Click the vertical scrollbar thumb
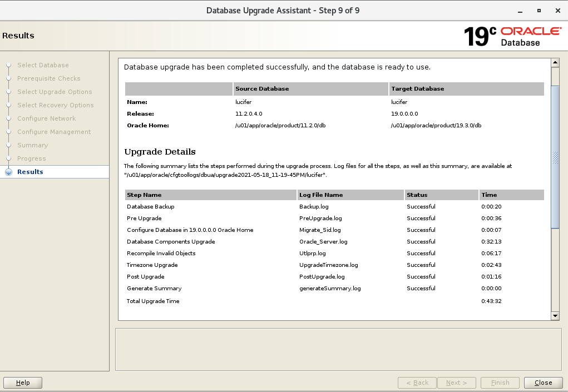This screenshot has height=392, width=568. coord(555,157)
